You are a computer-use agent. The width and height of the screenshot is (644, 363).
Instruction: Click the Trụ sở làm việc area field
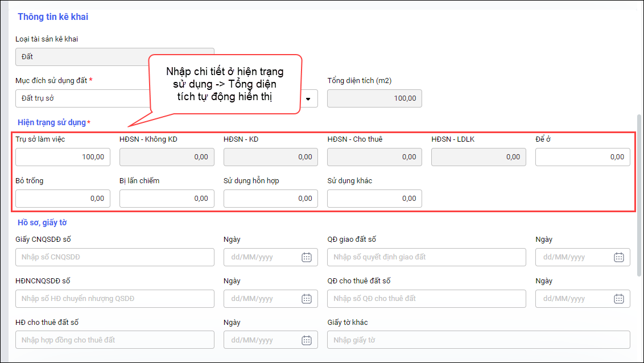click(x=63, y=157)
